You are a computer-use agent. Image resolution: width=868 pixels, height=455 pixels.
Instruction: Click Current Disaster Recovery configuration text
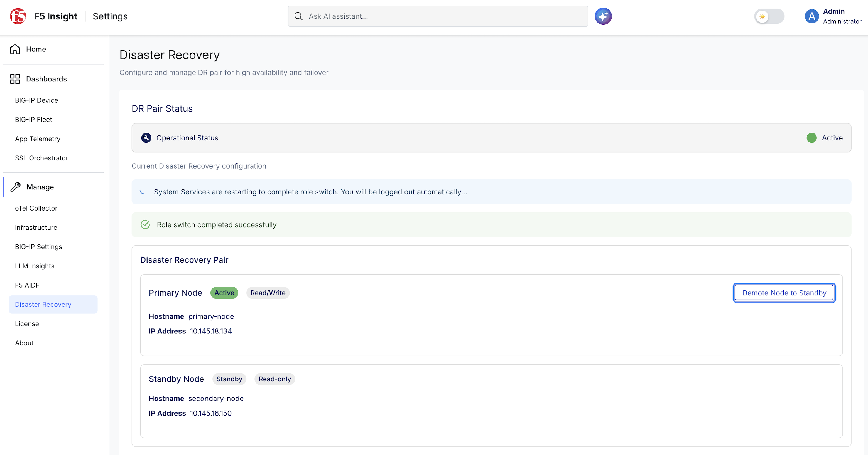point(199,166)
